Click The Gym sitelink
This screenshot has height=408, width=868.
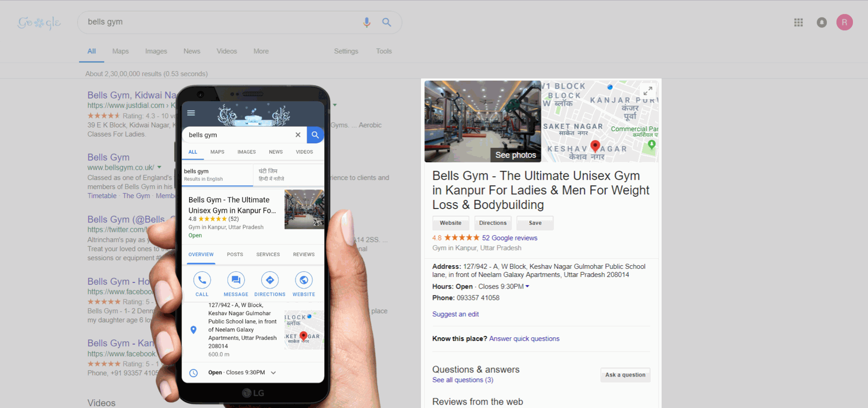[136, 196]
